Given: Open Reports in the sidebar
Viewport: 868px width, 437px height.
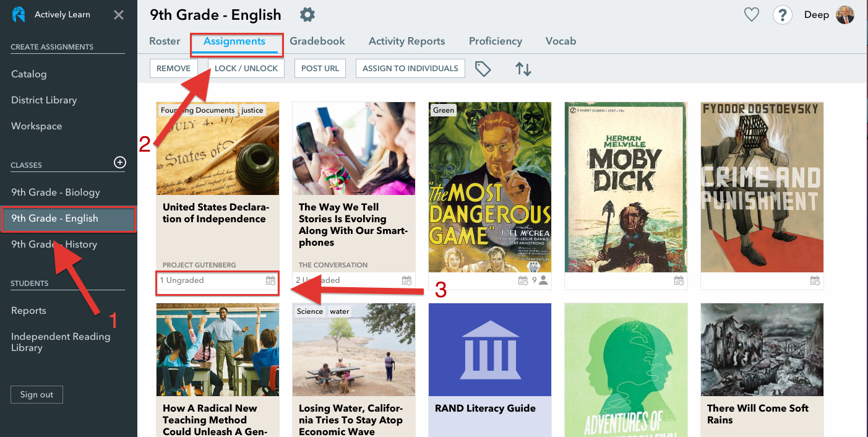Looking at the screenshot, I should pos(28,311).
